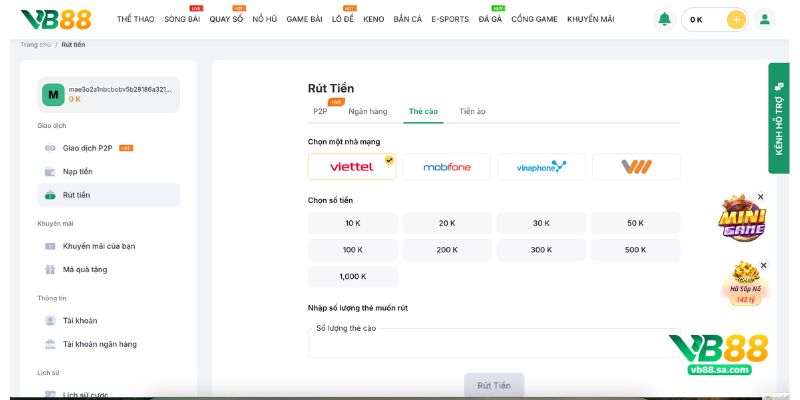Open the Quay Số menu
The width and height of the screenshot is (800, 400).
pos(226,19)
